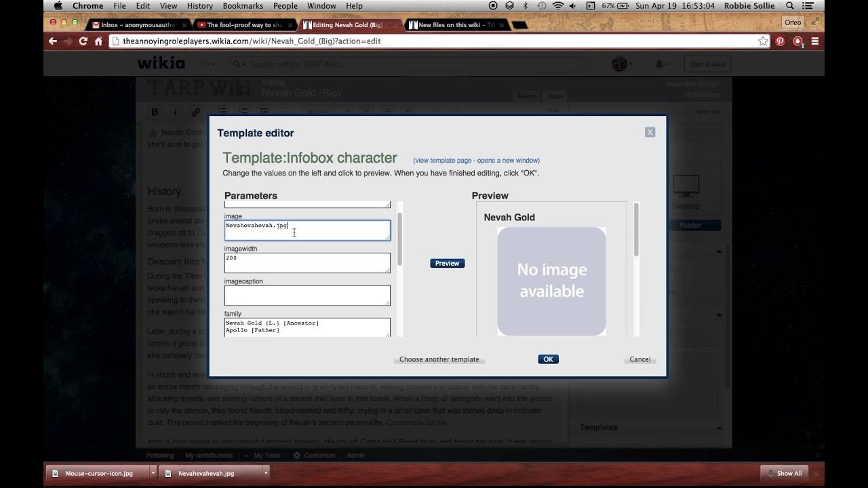
Task: Expand the Nevahevahevah.jpg download dropdown arrow
Action: pyautogui.click(x=266, y=473)
